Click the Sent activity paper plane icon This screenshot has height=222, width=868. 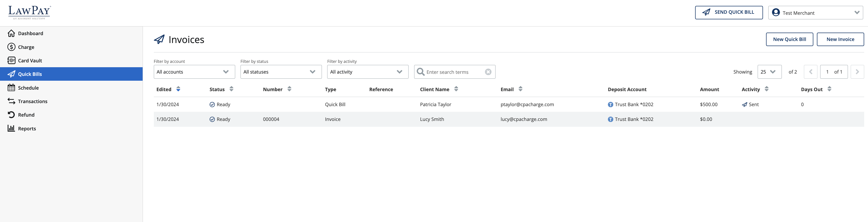[744, 105]
